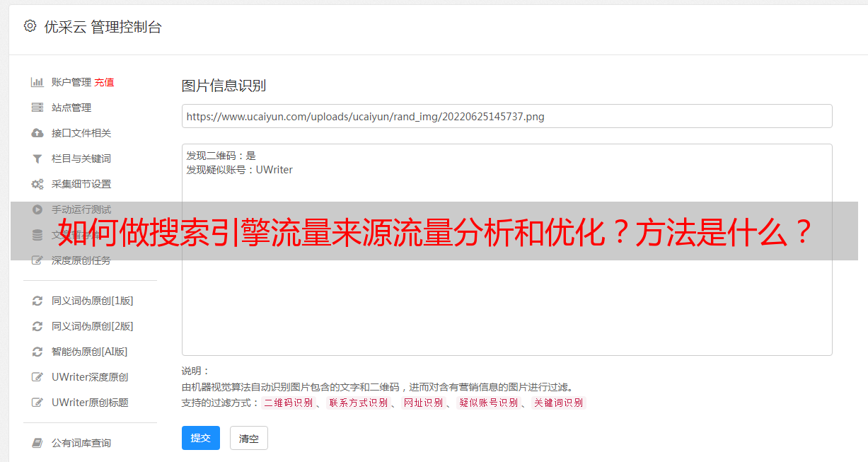The width and height of the screenshot is (868, 462).
Task: Click the refresh icon next to 智能伪原创[AI版]
Action: (37, 352)
